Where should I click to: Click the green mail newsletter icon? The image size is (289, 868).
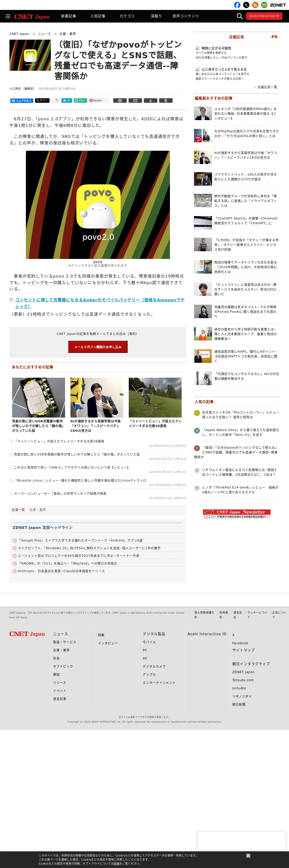pyautogui.click(x=264, y=5)
